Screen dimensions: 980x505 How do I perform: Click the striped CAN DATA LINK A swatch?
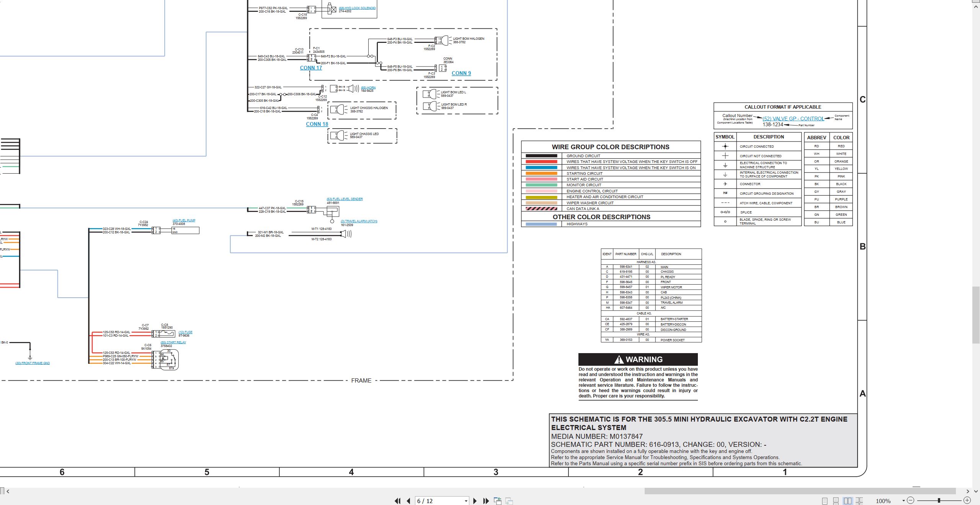click(541, 209)
